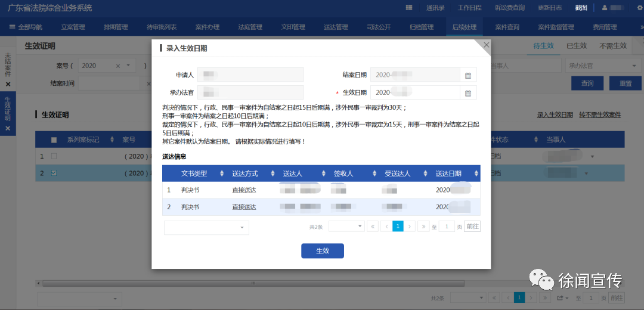
Task: Click 前往 button in main pager
Action: (617, 297)
